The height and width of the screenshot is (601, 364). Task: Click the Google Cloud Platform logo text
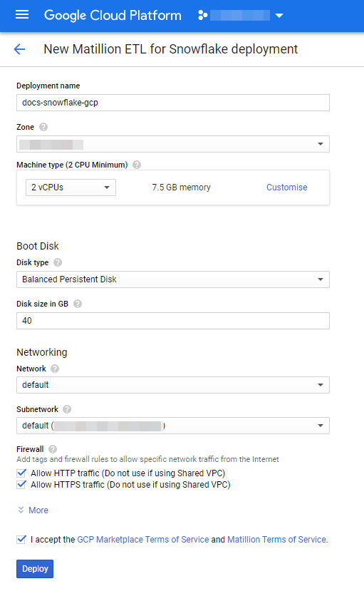point(113,16)
